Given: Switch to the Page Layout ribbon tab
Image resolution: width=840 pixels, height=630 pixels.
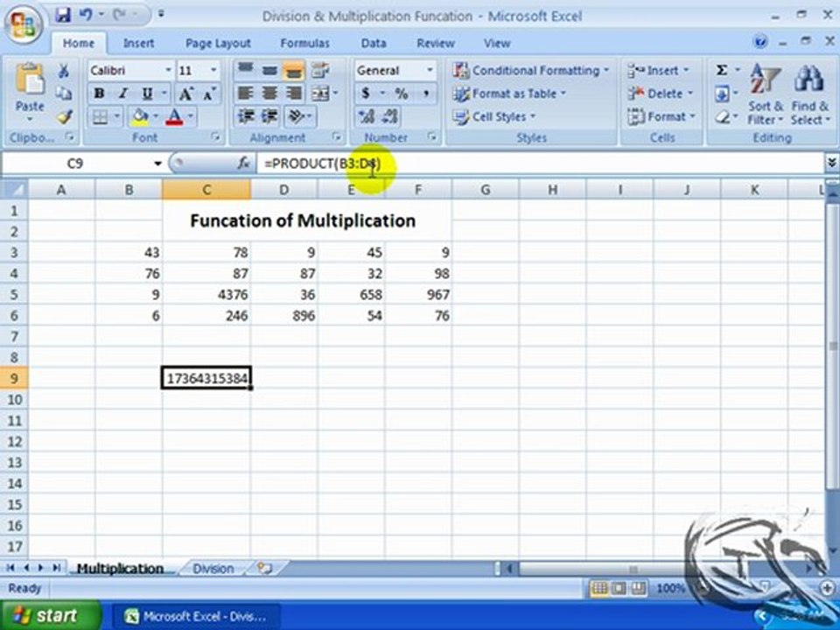Looking at the screenshot, I should pyautogui.click(x=218, y=44).
